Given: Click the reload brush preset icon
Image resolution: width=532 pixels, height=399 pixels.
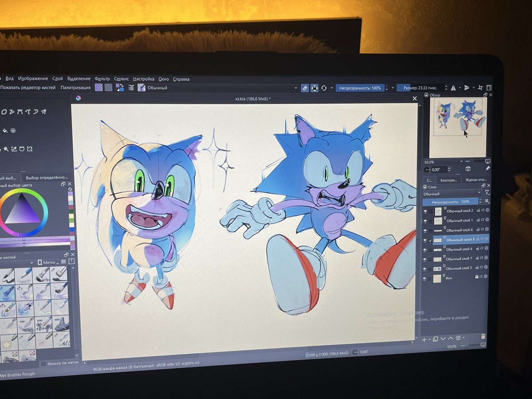Looking at the screenshot, I should click(x=324, y=88).
